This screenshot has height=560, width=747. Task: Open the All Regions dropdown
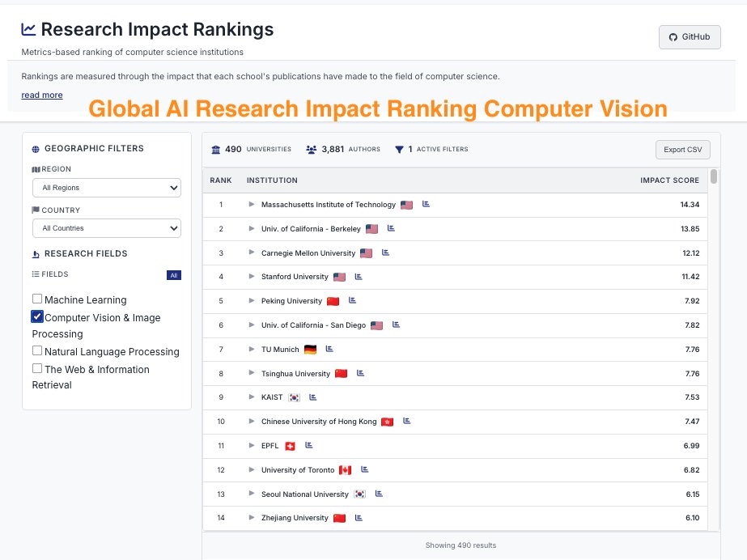(x=106, y=187)
